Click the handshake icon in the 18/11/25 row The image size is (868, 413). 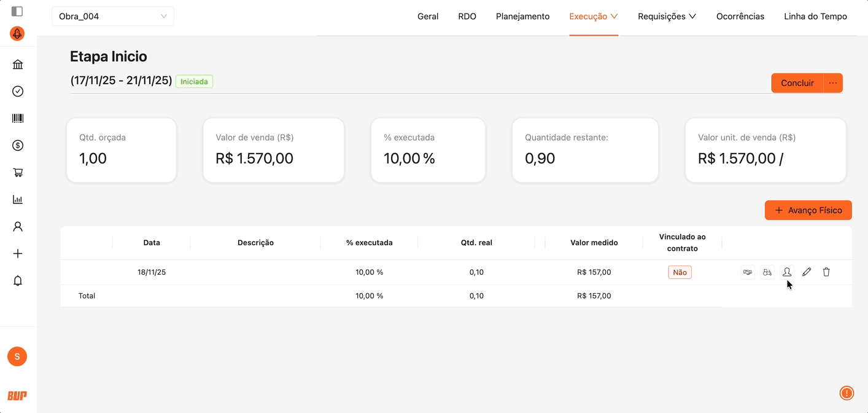pos(748,272)
